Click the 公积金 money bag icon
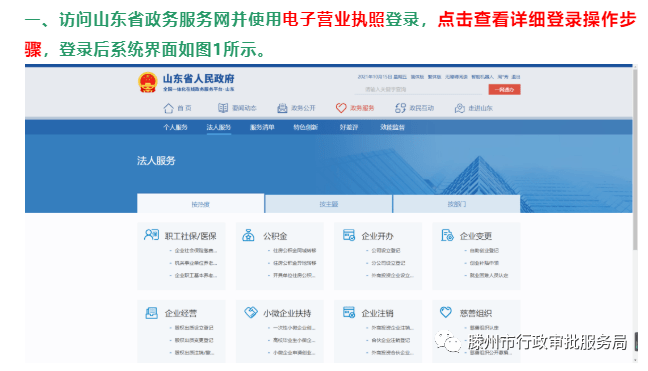 click(x=248, y=235)
